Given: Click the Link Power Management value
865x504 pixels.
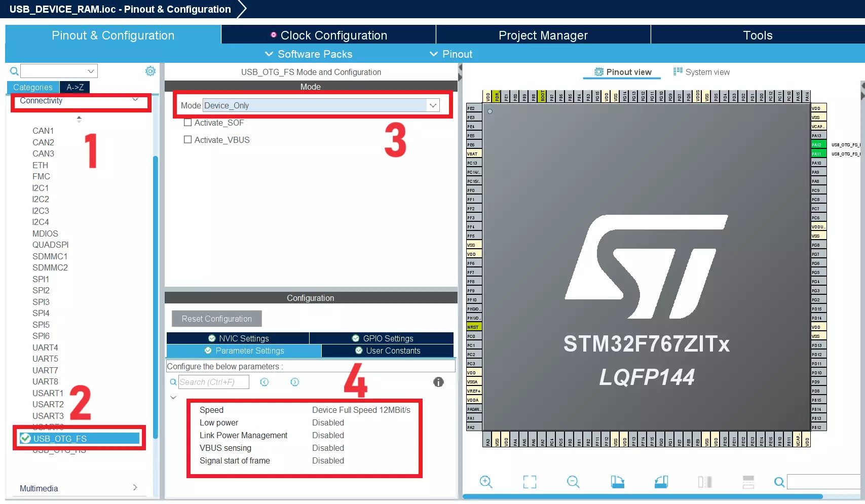Looking at the screenshot, I should coord(328,435).
